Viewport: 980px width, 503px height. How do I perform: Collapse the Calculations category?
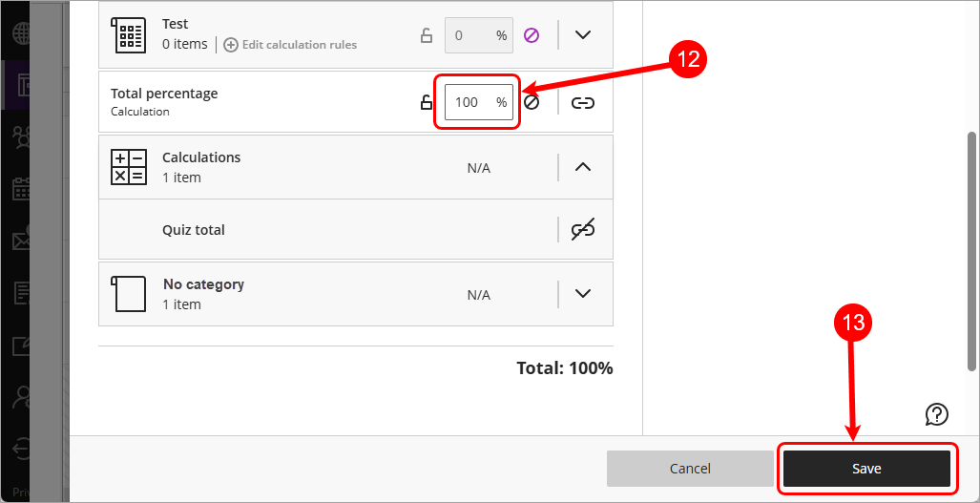583,167
